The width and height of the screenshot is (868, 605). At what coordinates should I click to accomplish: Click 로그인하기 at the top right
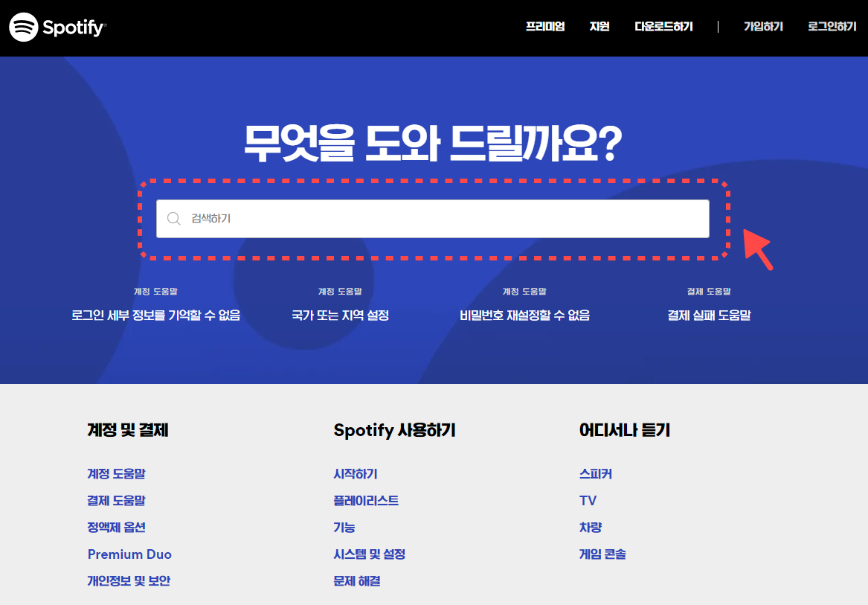click(x=831, y=26)
